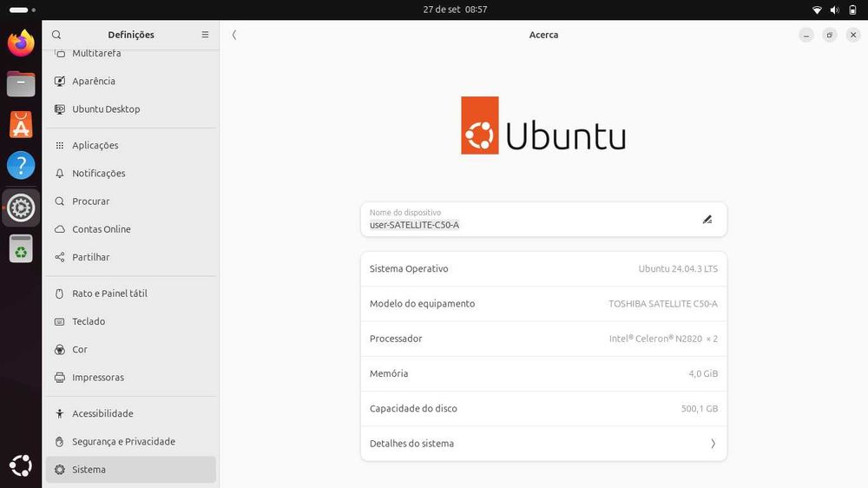This screenshot has width=868, height=488.
Task: Click the Settings gear in the dock
Action: click(21, 208)
